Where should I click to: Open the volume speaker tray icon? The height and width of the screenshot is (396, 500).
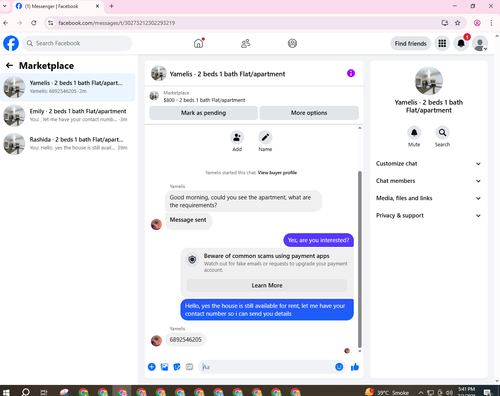(450, 393)
